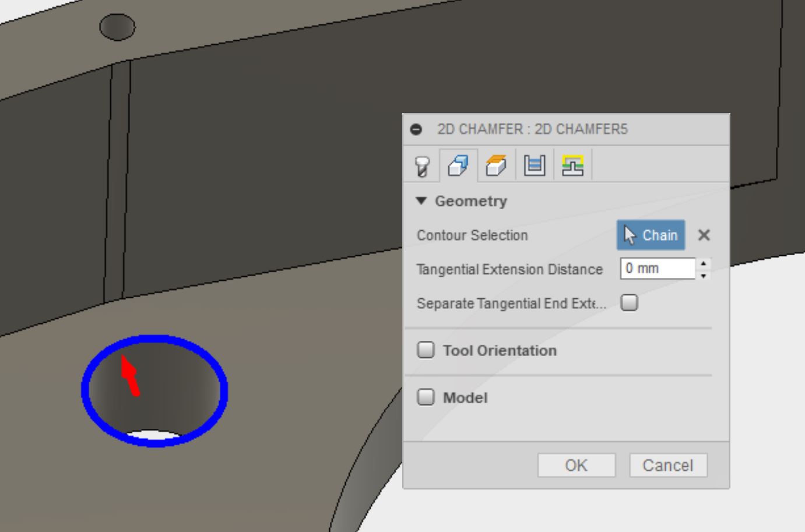This screenshot has height=532, width=805.
Task: Select the small hole on the upper face
Action: [117, 27]
